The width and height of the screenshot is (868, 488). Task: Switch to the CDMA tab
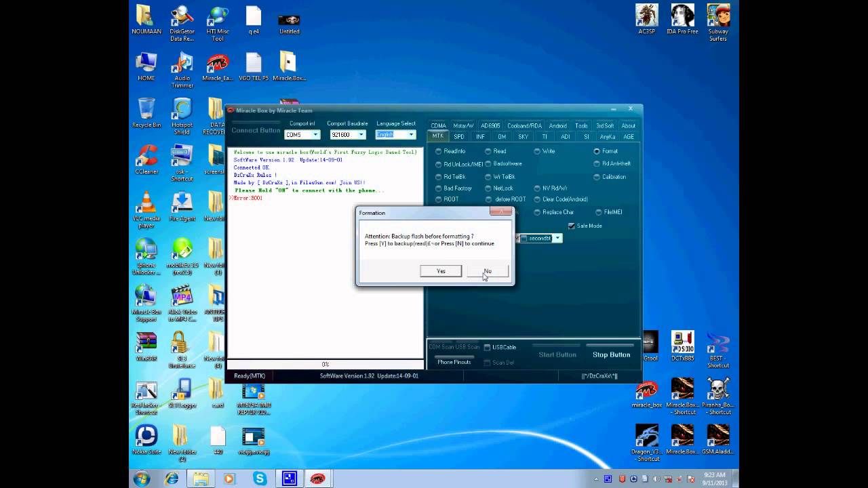438,125
